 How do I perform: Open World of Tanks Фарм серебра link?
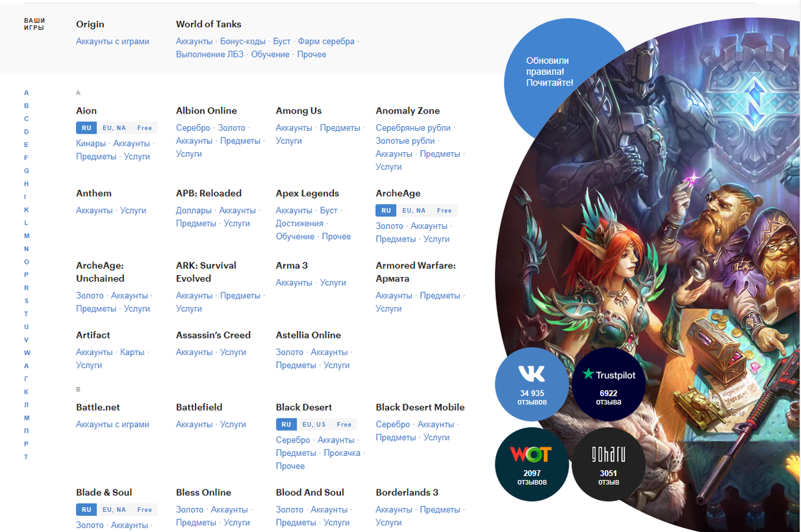coord(326,41)
